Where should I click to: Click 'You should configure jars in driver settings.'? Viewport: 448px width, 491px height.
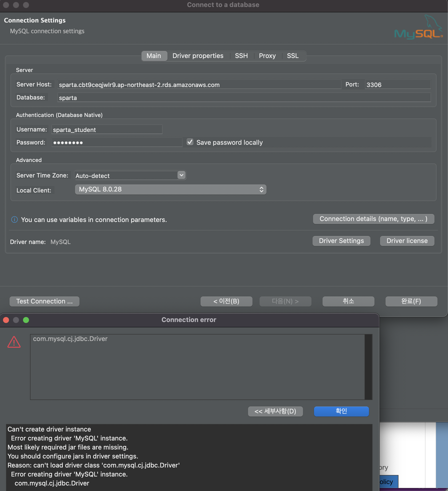[x=73, y=456]
